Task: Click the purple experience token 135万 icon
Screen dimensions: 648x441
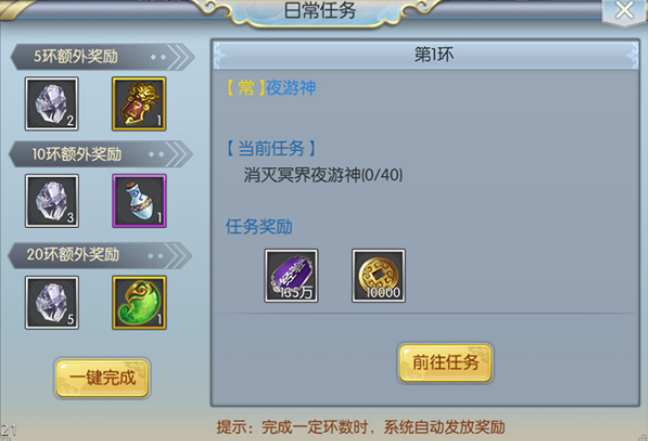Action: click(x=291, y=276)
